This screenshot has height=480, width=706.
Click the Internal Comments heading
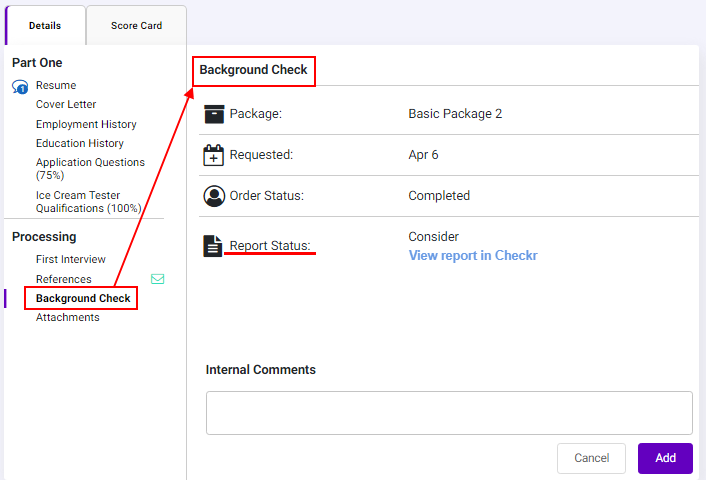tap(261, 370)
